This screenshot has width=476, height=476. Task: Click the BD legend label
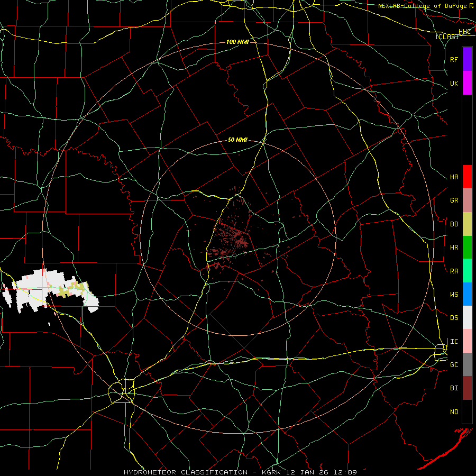coord(454,224)
